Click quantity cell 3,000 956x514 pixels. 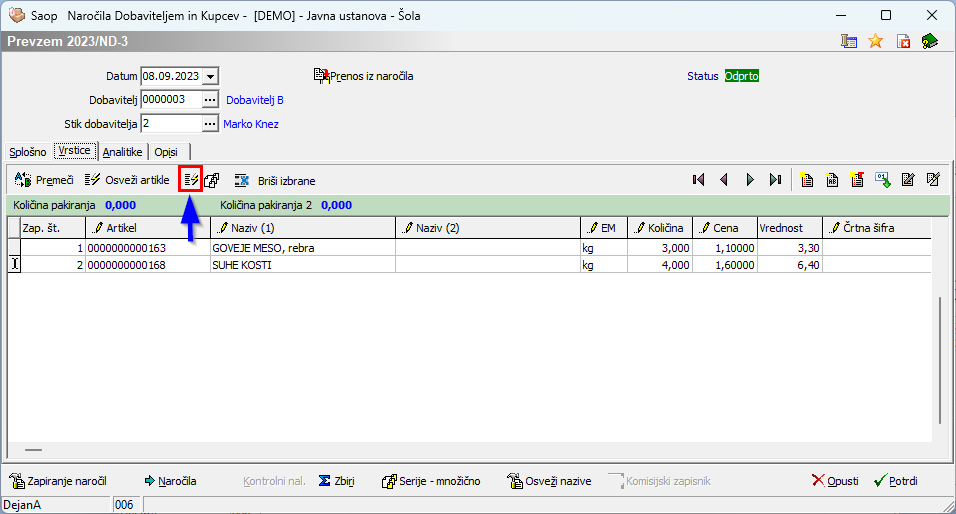pyautogui.click(x=660, y=248)
